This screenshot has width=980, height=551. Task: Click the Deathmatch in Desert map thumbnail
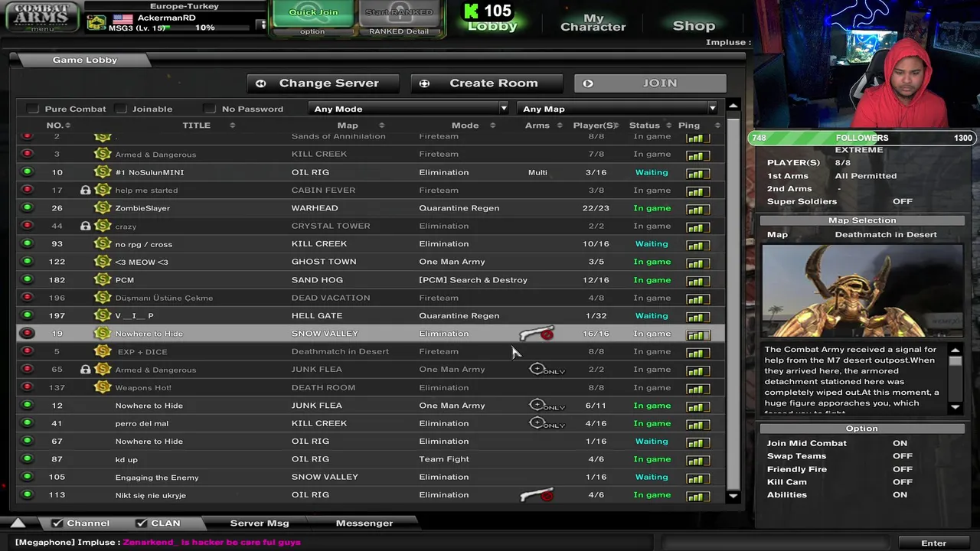tap(862, 291)
